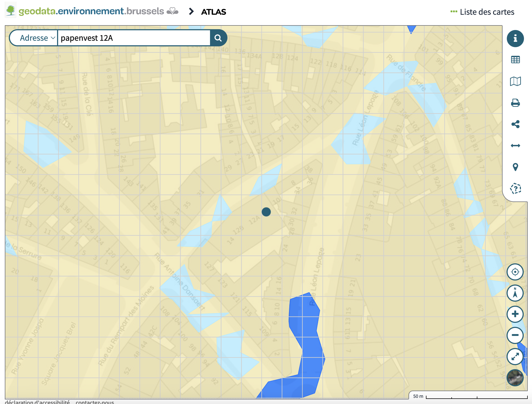The image size is (532, 404).
Task: Click the address search input field
Action: point(134,38)
